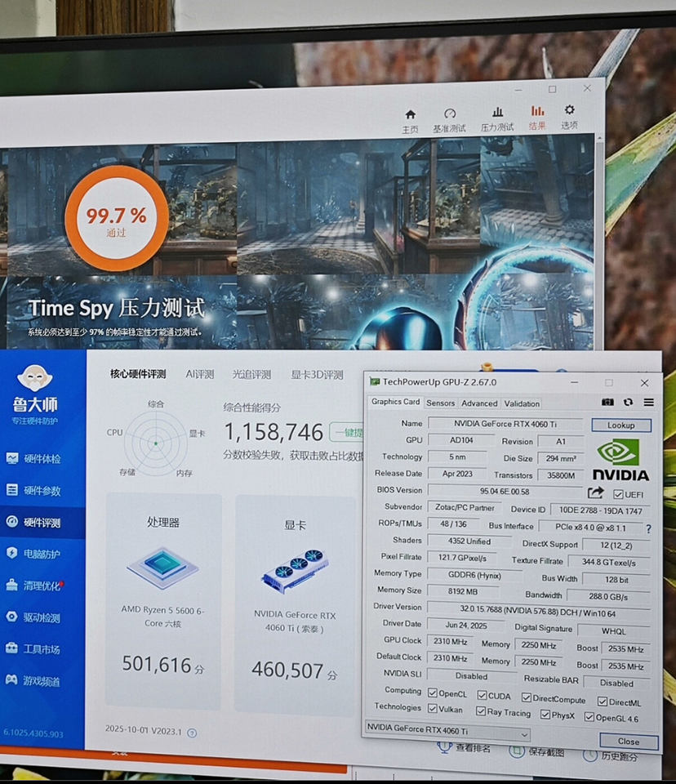Open 工具市场 in Ludashi sidebar

[x=33, y=648]
